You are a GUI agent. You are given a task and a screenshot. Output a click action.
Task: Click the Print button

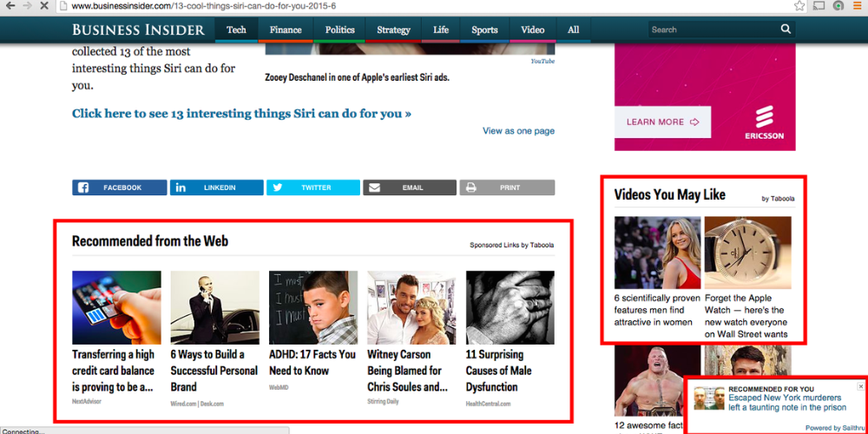[507, 187]
